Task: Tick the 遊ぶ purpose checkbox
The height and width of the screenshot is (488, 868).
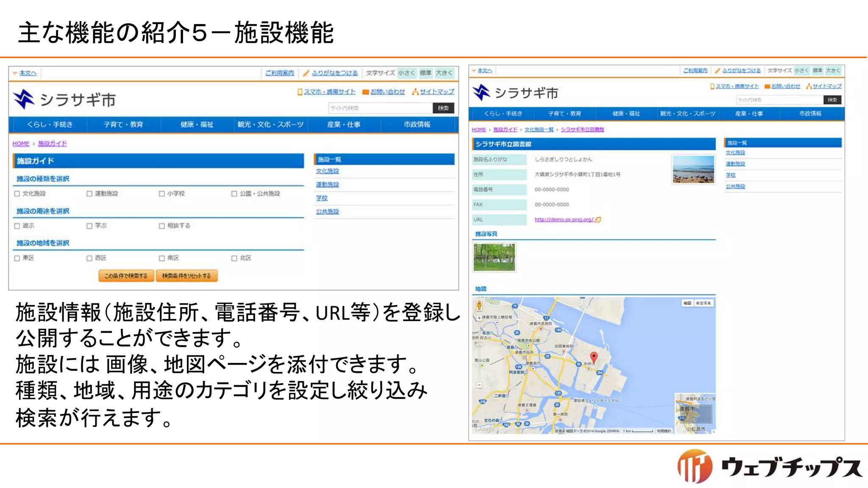Action: pyautogui.click(x=17, y=226)
